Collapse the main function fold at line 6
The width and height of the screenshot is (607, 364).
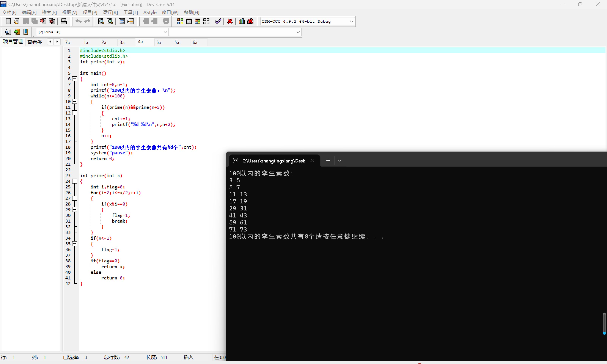pyautogui.click(x=75, y=79)
